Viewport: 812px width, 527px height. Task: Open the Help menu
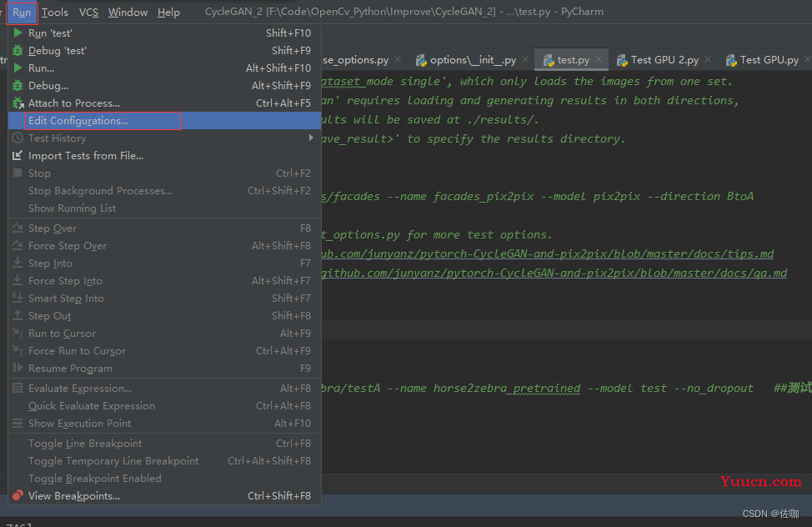tap(168, 12)
